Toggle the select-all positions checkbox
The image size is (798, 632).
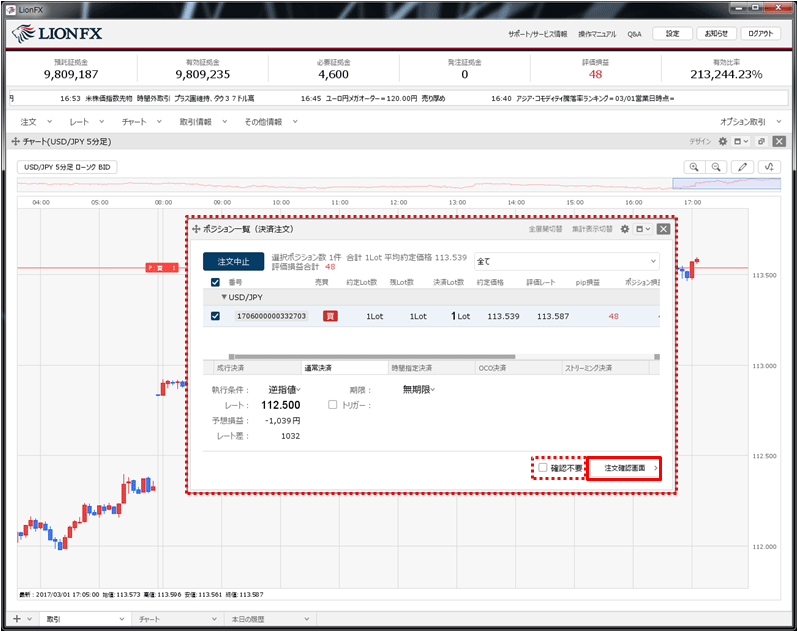pos(215,282)
